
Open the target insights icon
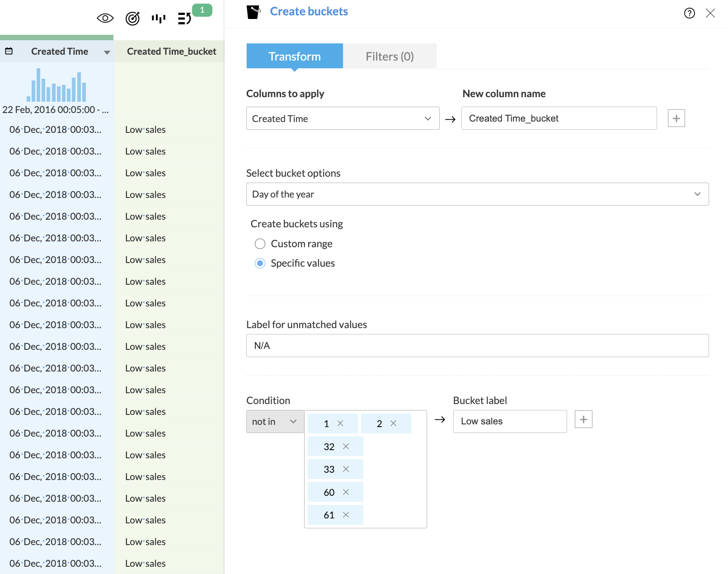tap(132, 19)
